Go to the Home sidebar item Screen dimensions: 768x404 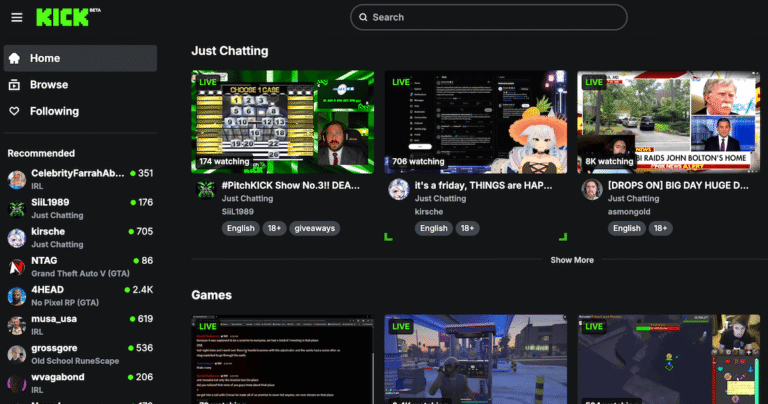[80, 58]
